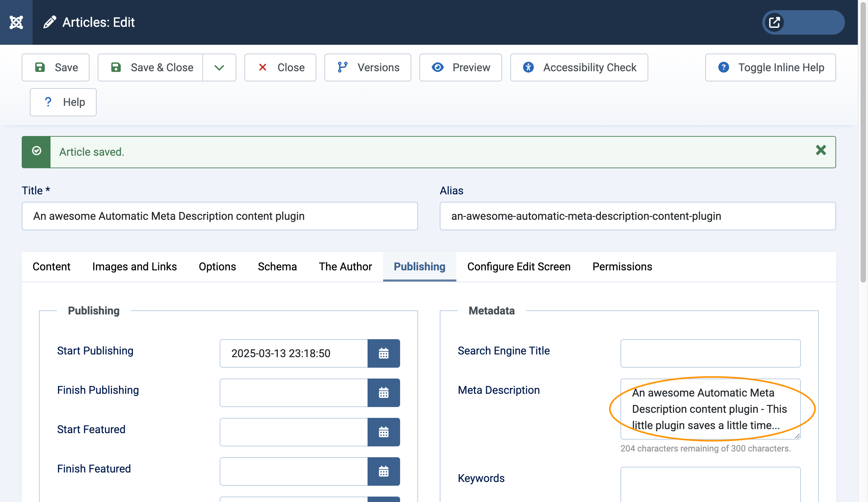Open the Finish Featured calendar picker
This screenshot has height=502, width=868.
pos(384,471)
